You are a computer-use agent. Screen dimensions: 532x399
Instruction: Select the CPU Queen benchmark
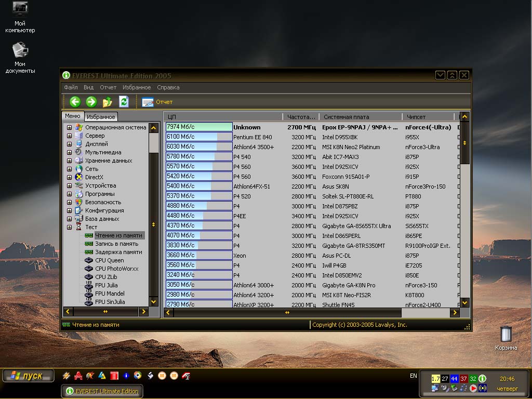click(109, 260)
